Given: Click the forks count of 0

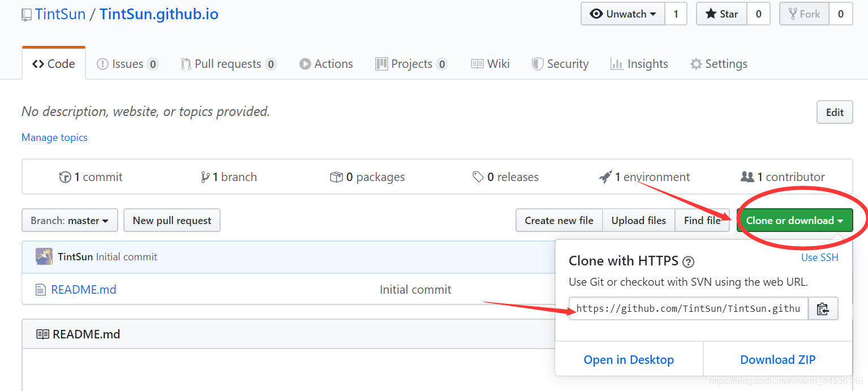Looking at the screenshot, I should (841, 14).
